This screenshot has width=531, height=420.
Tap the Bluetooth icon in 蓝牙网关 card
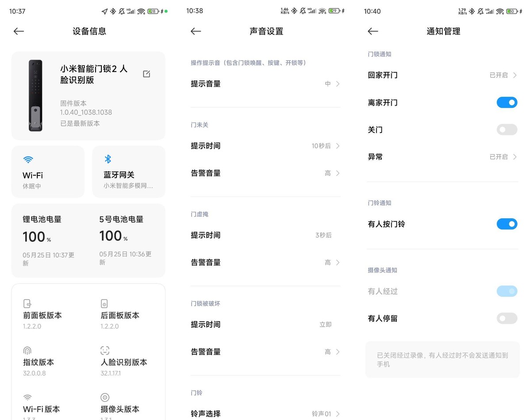click(x=108, y=159)
